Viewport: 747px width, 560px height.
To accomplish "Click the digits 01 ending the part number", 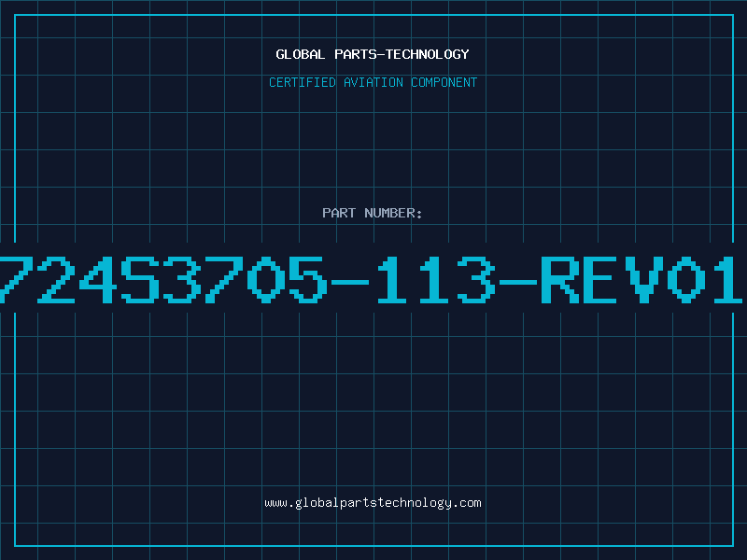I will tap(705, 279).
